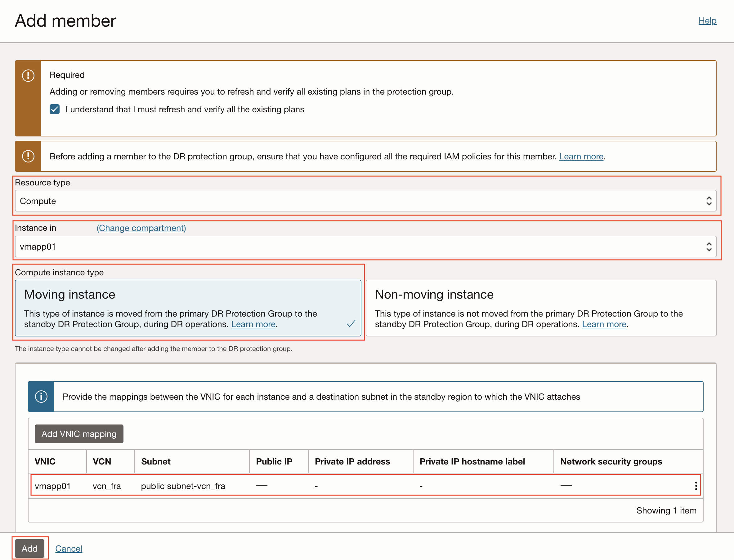Click the Add VNIC mapping button
This screenshot has width=734, height=560.
[x=79, y=434]
